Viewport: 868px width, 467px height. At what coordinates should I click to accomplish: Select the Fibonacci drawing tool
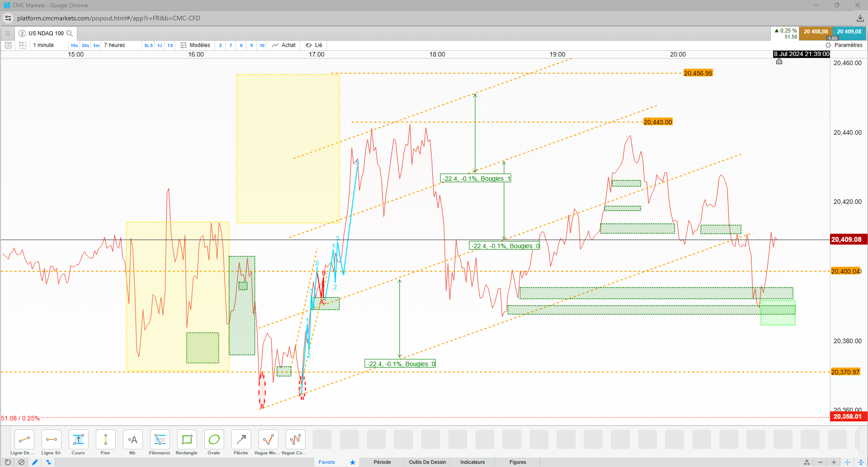coord(160,443)
